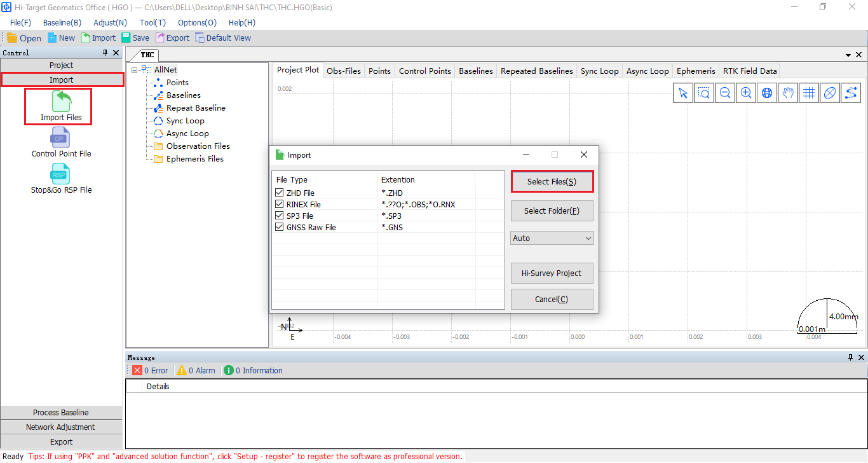Click the Select Folder(F) button
This screenshot has width=868, height=463.
tap(552, 211)
